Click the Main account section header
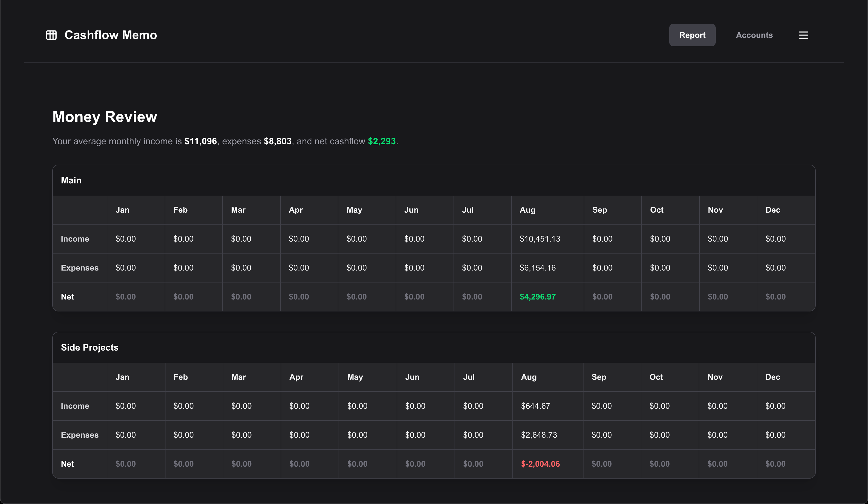 71,180
